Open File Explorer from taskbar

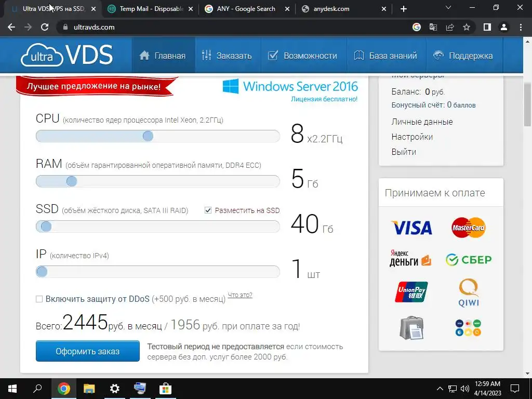(x=89, y=389)
